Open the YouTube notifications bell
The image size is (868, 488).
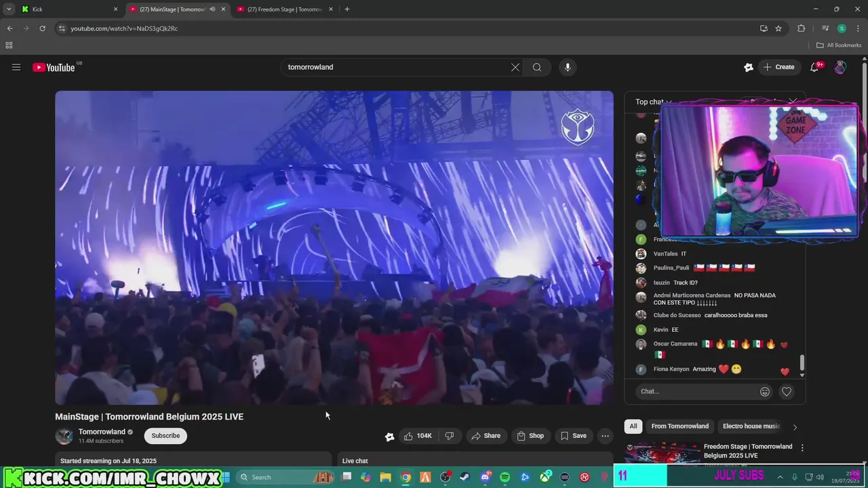click(815, 67)
